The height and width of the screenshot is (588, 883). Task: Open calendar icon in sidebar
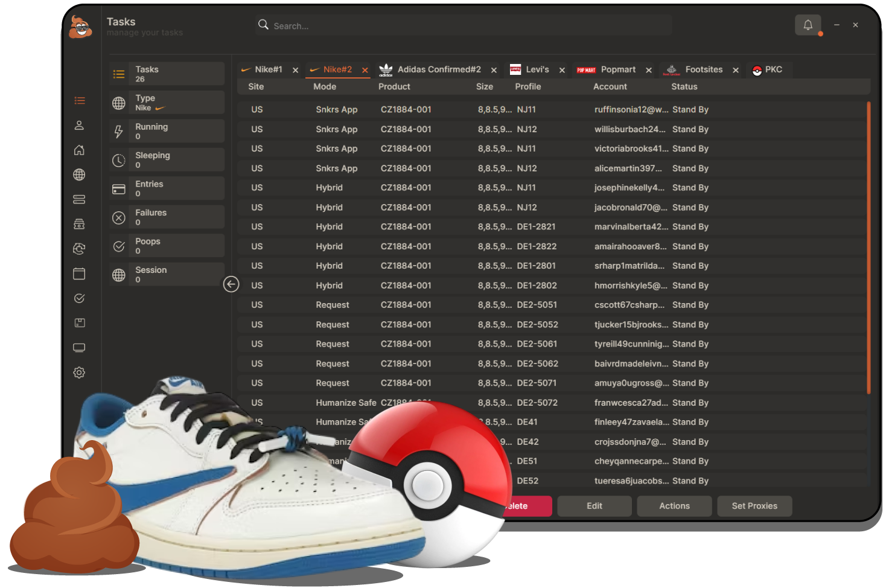[79, 273]
